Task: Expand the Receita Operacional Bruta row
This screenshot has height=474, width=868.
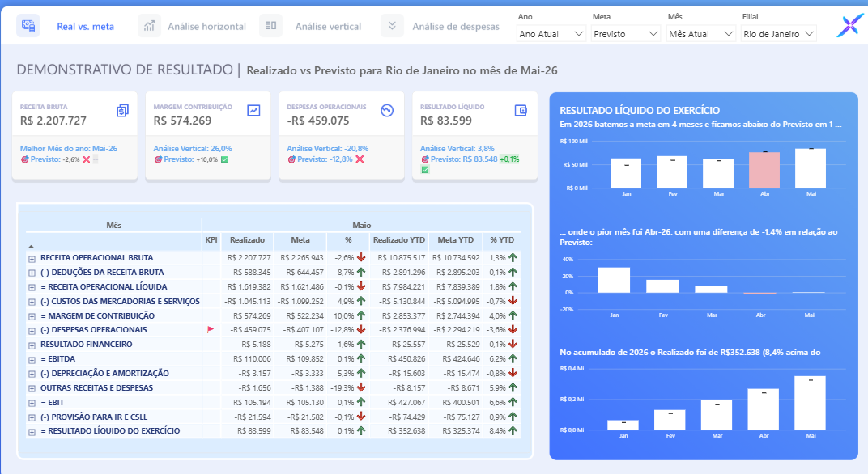Action: pyautogui.click(x=32, y=258)
